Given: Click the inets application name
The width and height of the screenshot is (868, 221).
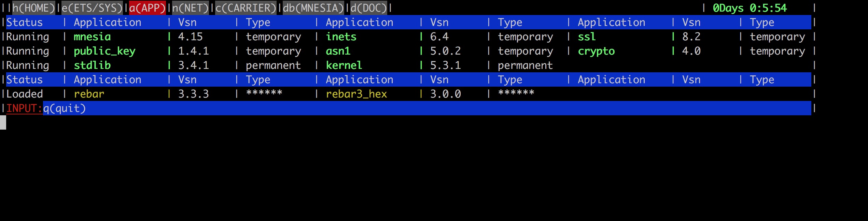Looking at the screenshot, I should click(341, 36).
